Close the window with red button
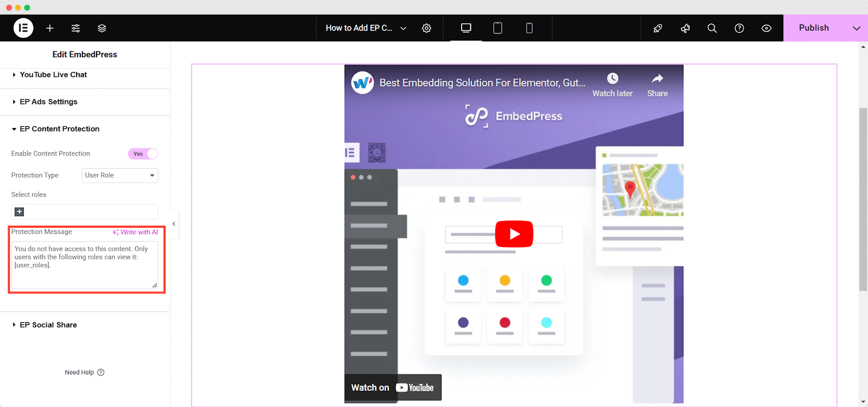This screenshot has width=868, height=407. click(9, 8)
